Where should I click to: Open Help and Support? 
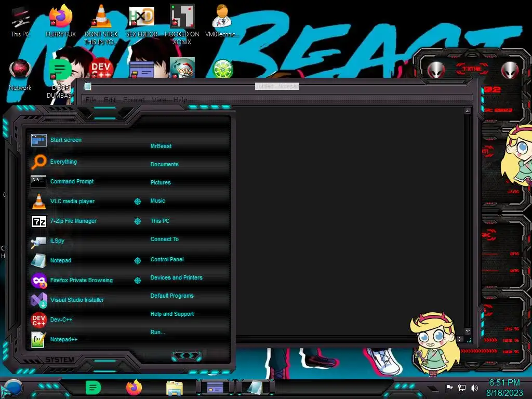pos(172,314)
